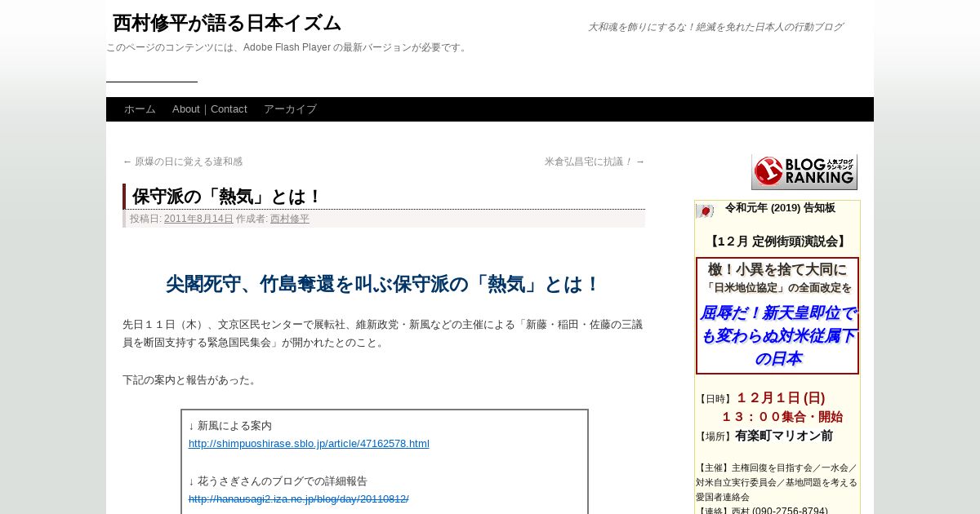
Task: Click the text 【１２月 定例街頭演説会】
Action: [777, 241]
